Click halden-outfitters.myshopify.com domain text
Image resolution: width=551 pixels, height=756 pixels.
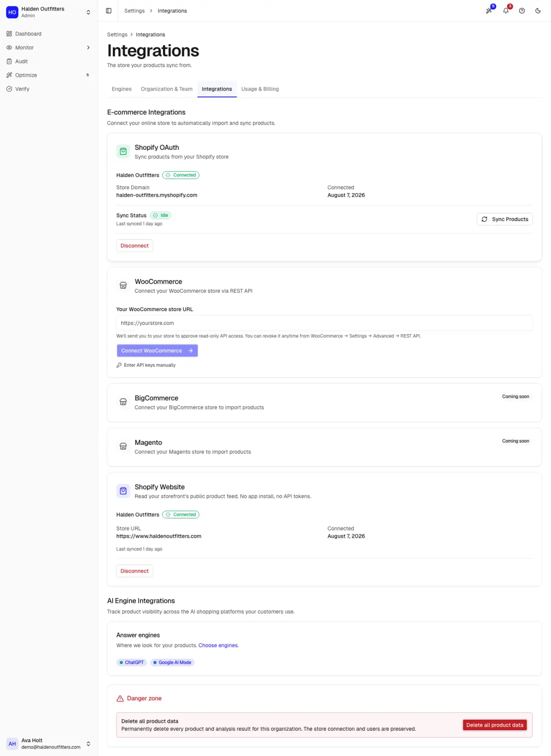point(157,195)
